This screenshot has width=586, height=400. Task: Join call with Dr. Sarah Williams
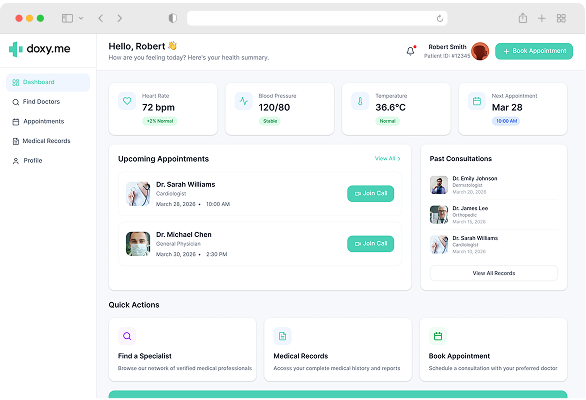(370, 194)
